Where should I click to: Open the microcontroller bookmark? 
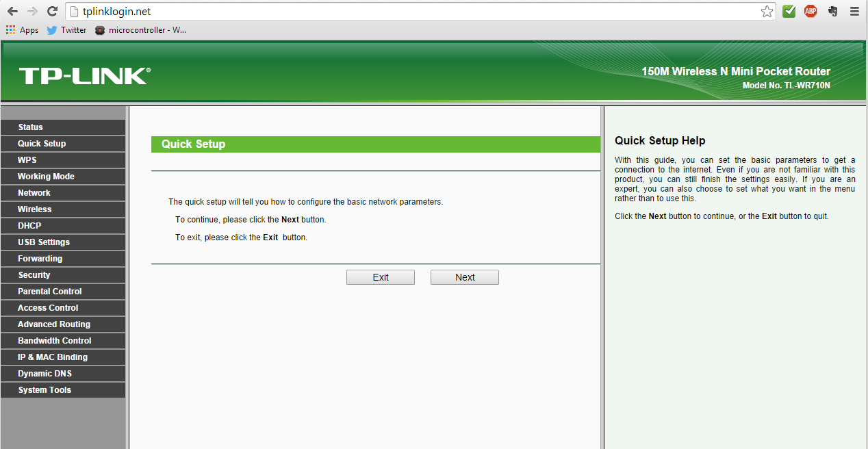point(140,30)
